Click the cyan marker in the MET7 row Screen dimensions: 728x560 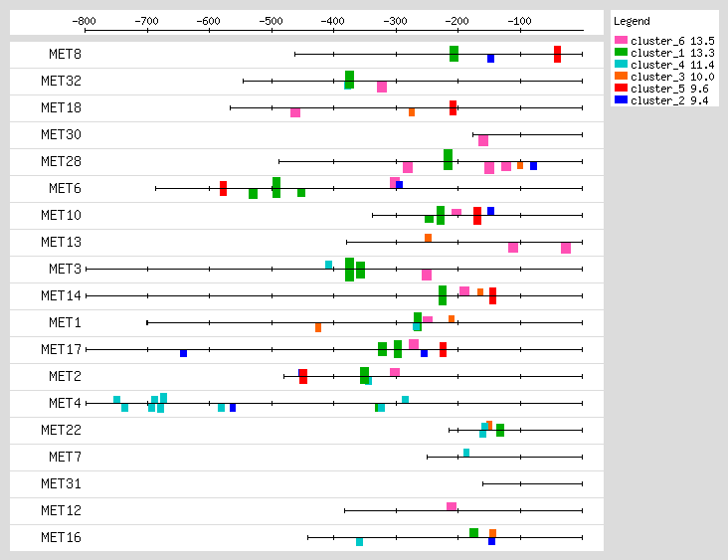point(466,453)
